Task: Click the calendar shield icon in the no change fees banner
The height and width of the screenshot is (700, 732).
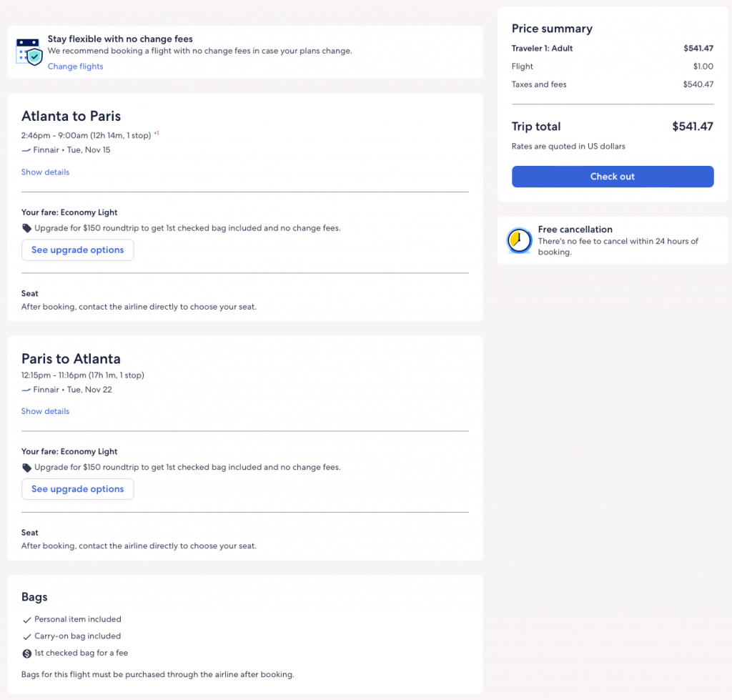Action: pos(29,52)
